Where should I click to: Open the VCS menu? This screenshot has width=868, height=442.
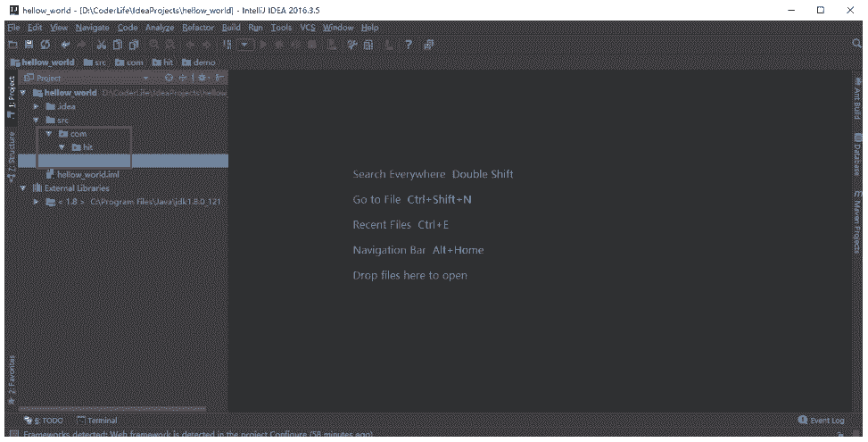click(x=307, y=28)
